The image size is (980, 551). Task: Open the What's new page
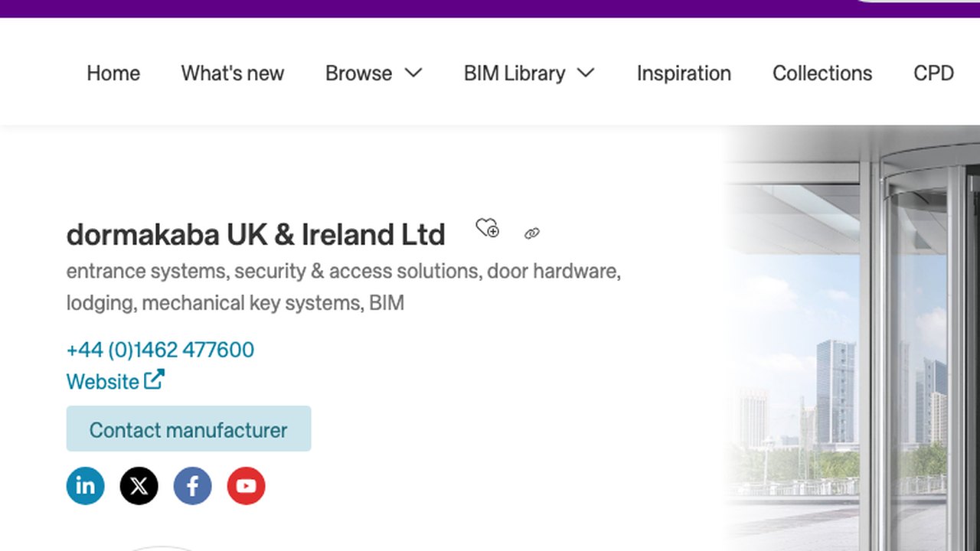(233, 73)
